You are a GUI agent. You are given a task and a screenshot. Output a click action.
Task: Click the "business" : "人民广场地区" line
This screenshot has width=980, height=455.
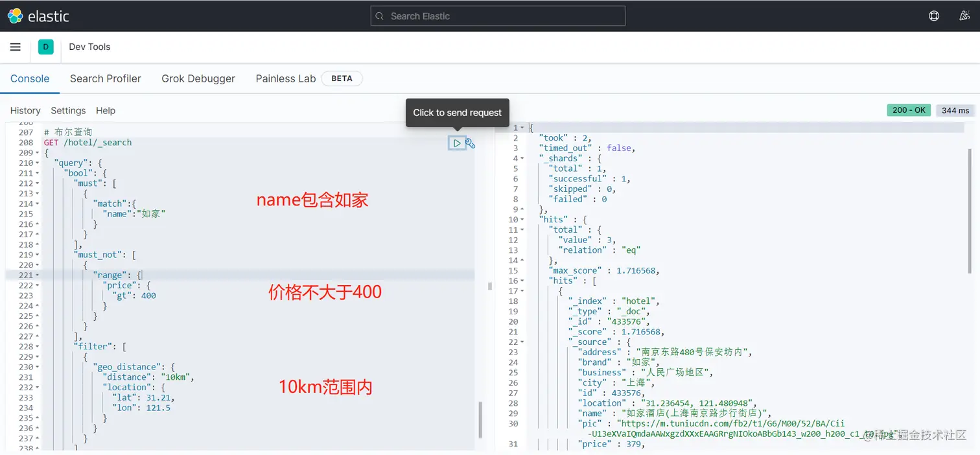(646, 373)
